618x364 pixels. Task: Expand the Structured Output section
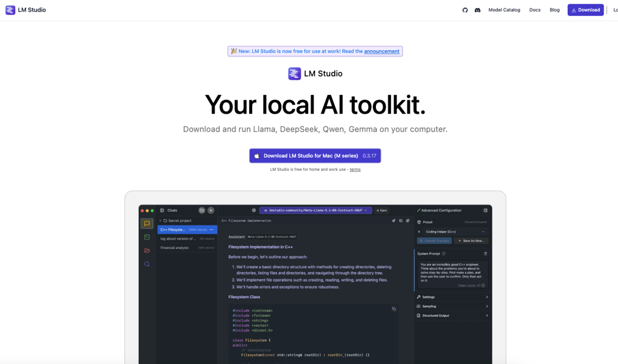point(452,316)
